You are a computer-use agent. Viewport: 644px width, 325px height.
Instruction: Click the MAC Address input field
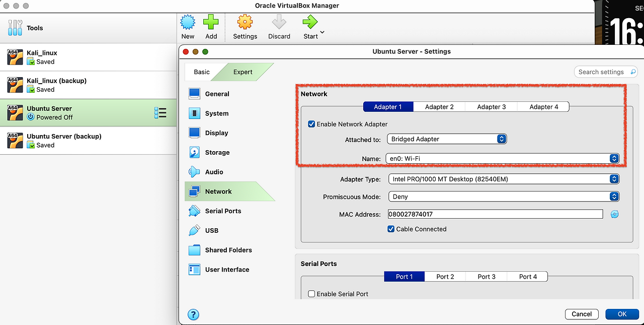click(x=495, y=214)
